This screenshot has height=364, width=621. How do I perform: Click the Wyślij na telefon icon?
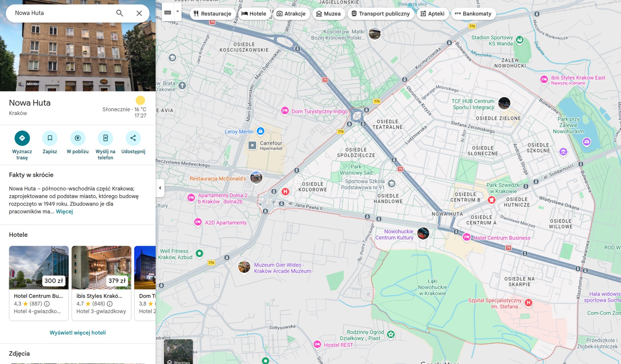(x=105, y=138)
